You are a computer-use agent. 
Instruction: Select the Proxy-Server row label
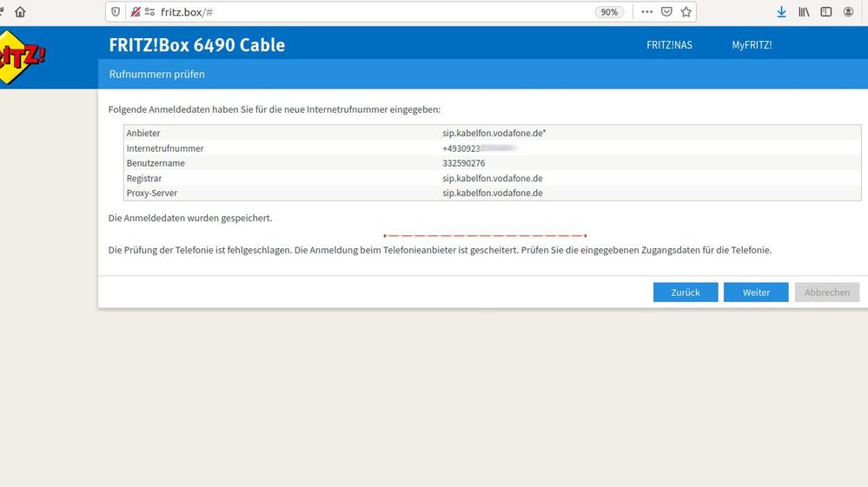click(152, 193)
